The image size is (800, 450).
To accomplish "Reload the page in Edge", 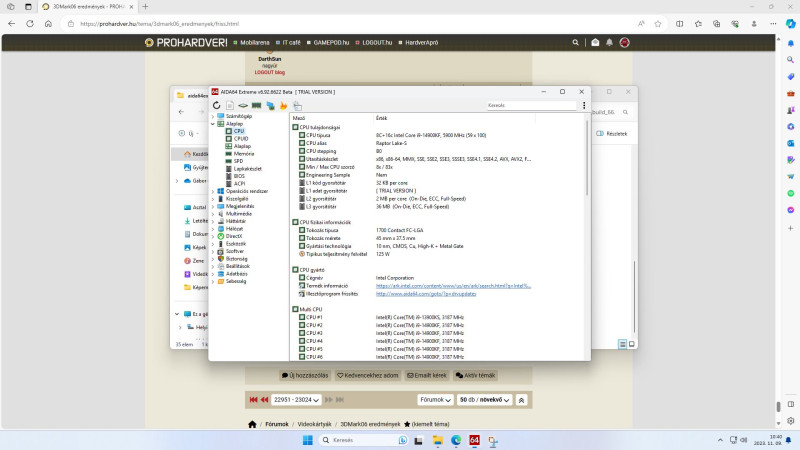I will [x=30, y=23].
